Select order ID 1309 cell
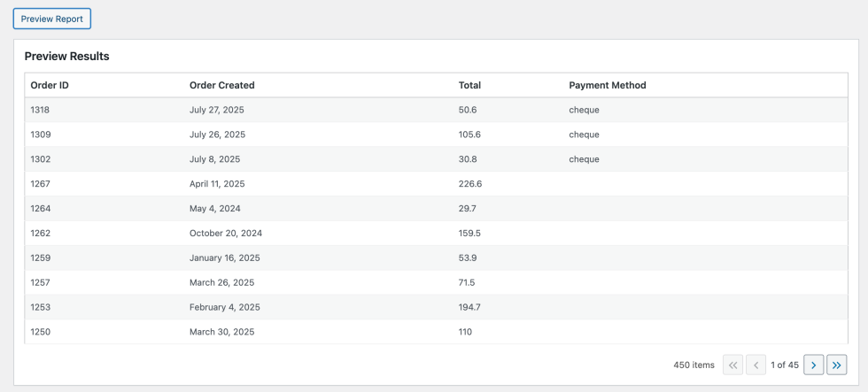This screenshot has width=868, height=392. [40, 135]
